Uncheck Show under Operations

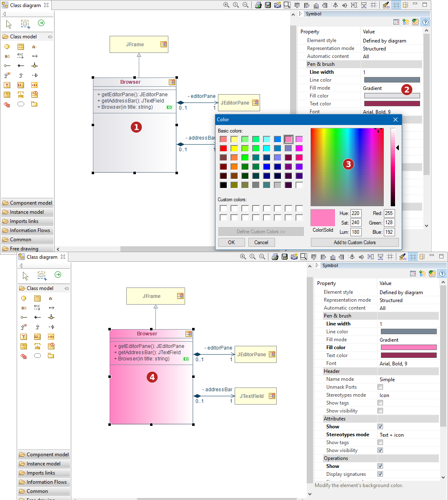click(380, 466)
